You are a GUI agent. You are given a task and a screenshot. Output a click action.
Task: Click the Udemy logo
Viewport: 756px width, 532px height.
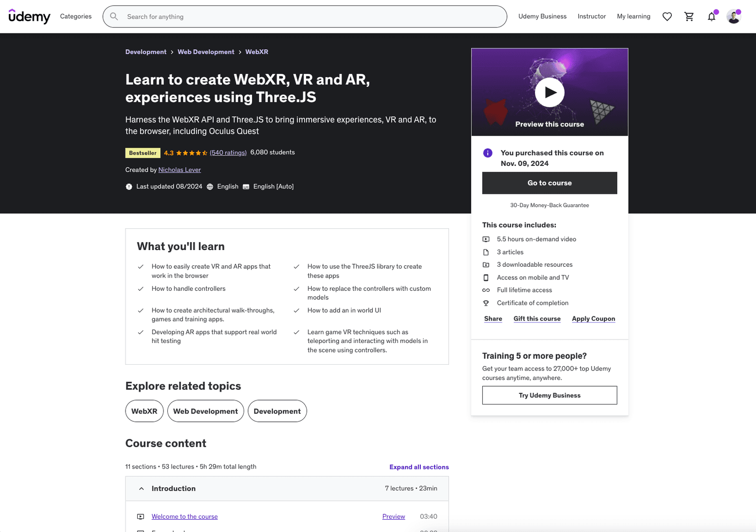[29, 16]
